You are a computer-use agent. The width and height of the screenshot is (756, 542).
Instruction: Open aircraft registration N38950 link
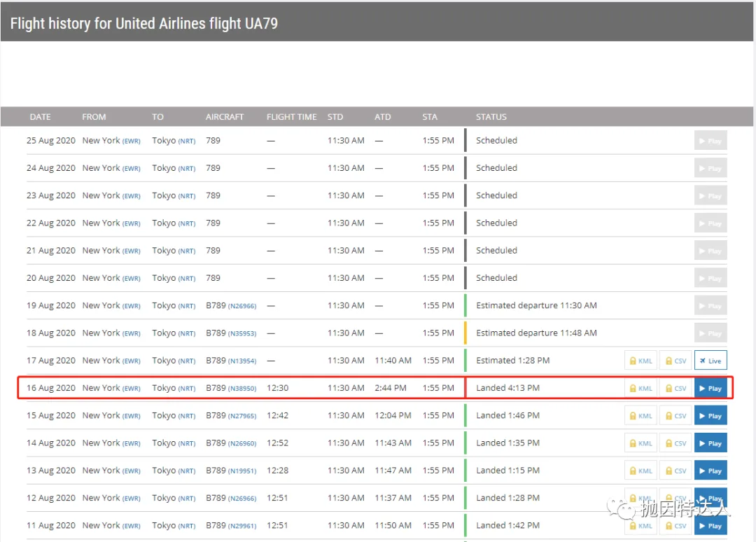242,389
